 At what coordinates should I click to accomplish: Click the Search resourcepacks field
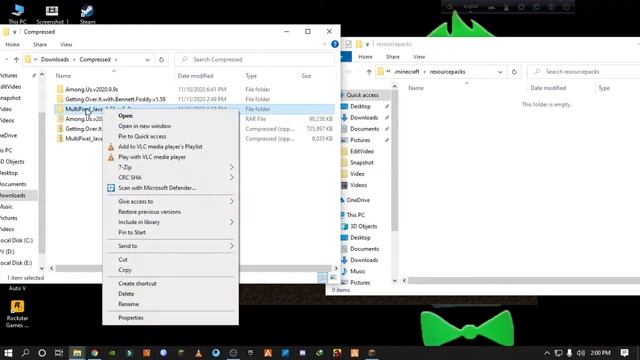(x=584, y=72)
